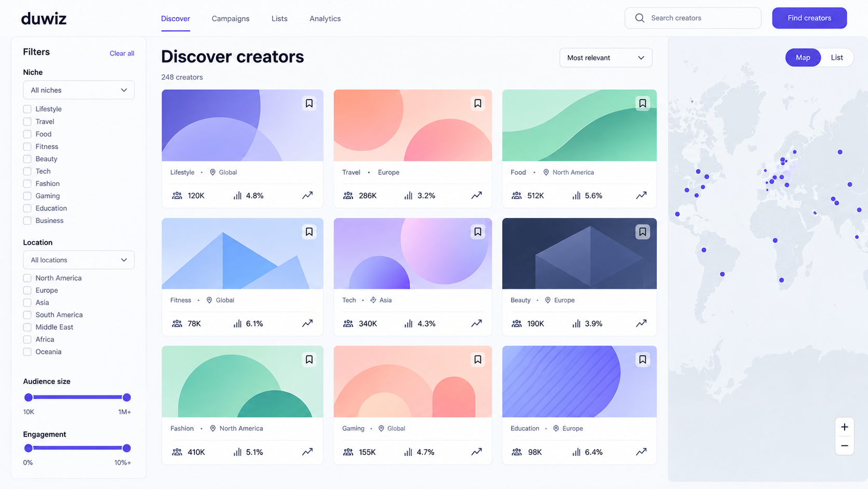Check the Travel niche filter
Screen dimensions: 868x489
pos(27,122)
